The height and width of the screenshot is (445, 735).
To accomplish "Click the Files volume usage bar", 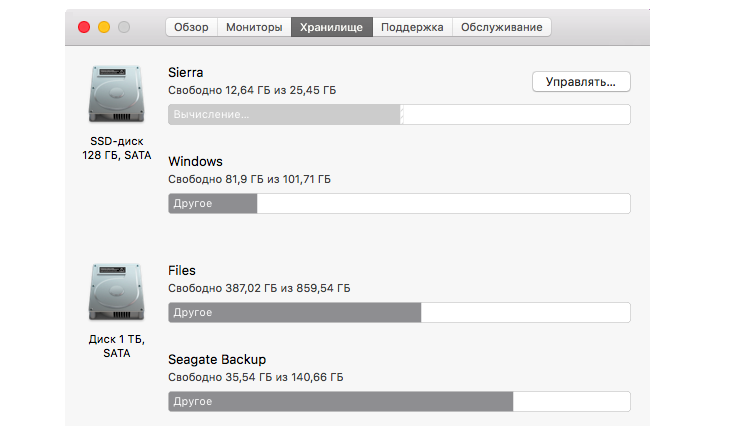I will pyautogui.click(x=399, y=313).
